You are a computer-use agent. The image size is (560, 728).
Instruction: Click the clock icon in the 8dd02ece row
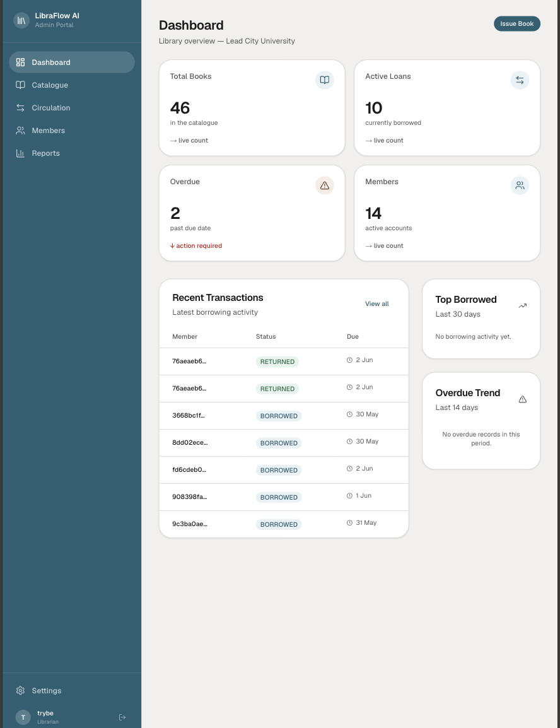tap(350, 441)
